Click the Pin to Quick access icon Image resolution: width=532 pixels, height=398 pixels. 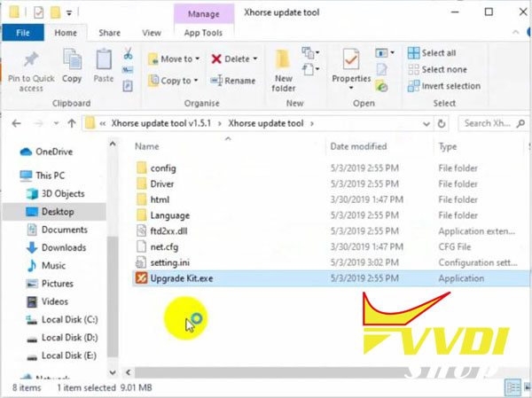[x=30, y=59]
